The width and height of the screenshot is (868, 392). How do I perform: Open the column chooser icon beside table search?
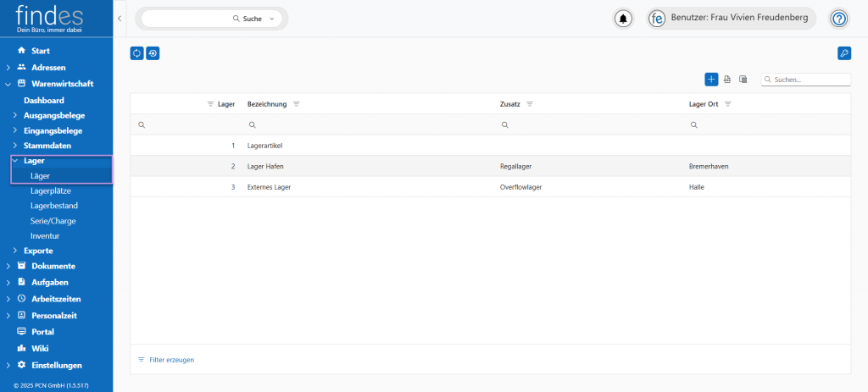[x=743, y=80]
